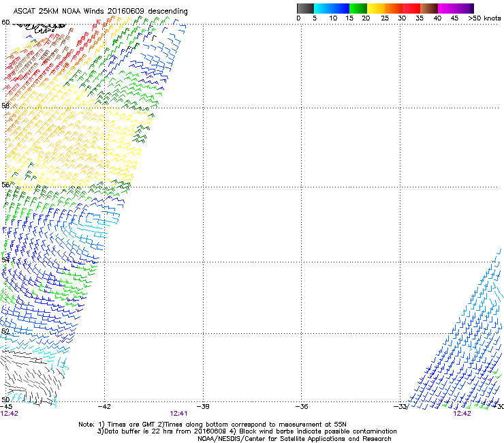Select the '45' label under the colorbar
The height and width of the screenshot is (443, 504).
pyautogui.click(x=454, y=18)
